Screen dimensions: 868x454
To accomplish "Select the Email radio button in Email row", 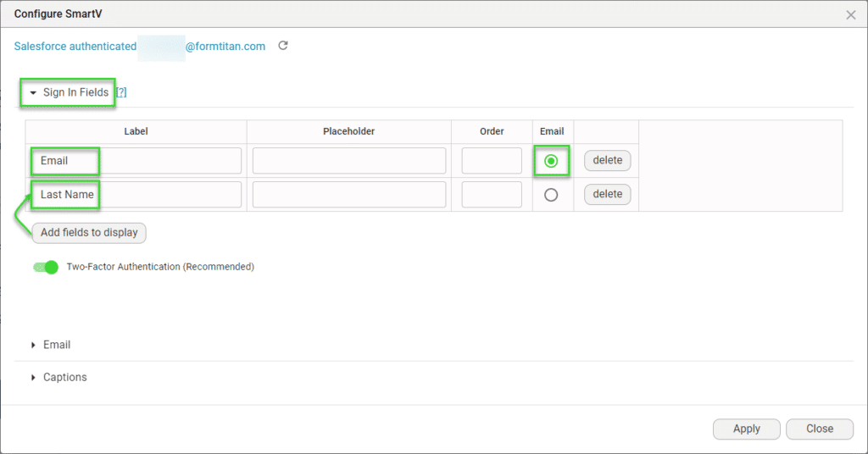I will tap(551, 161).
